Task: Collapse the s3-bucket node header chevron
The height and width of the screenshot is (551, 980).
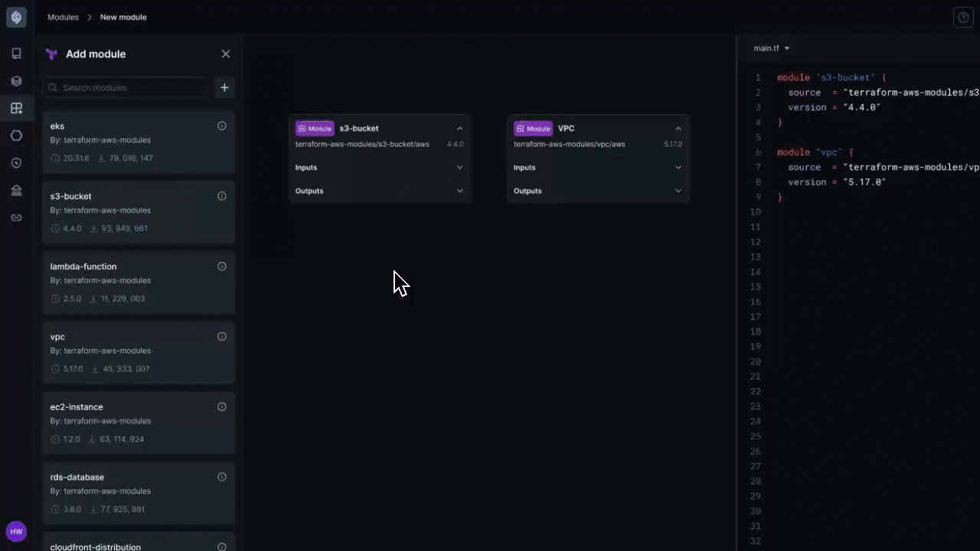Action: [x=459, y=128]
